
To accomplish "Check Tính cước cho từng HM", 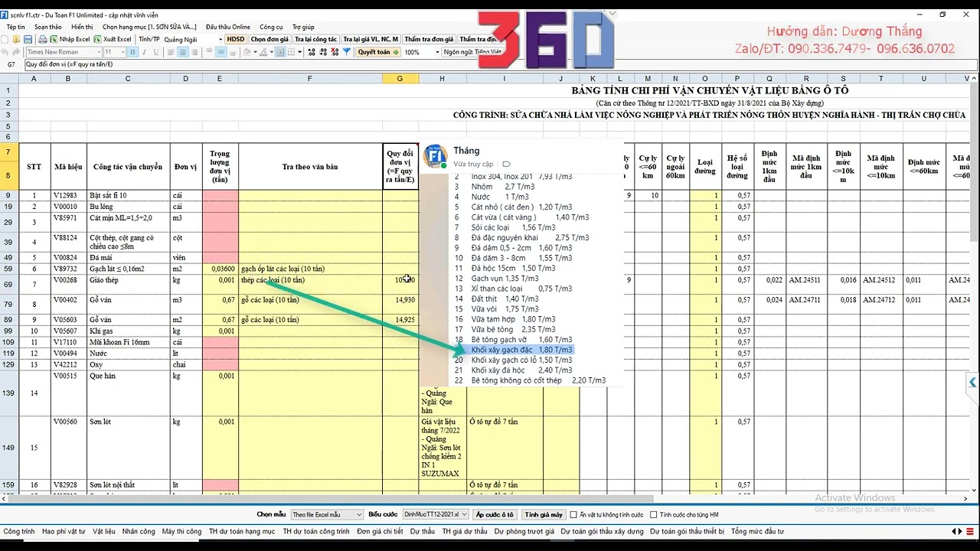I will 653,515.
